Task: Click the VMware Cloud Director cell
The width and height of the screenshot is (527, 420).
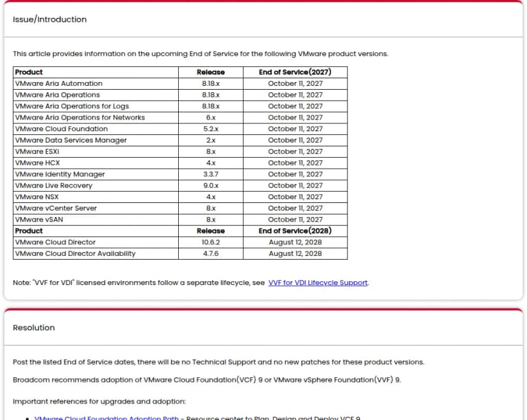Action: (95, 242)
